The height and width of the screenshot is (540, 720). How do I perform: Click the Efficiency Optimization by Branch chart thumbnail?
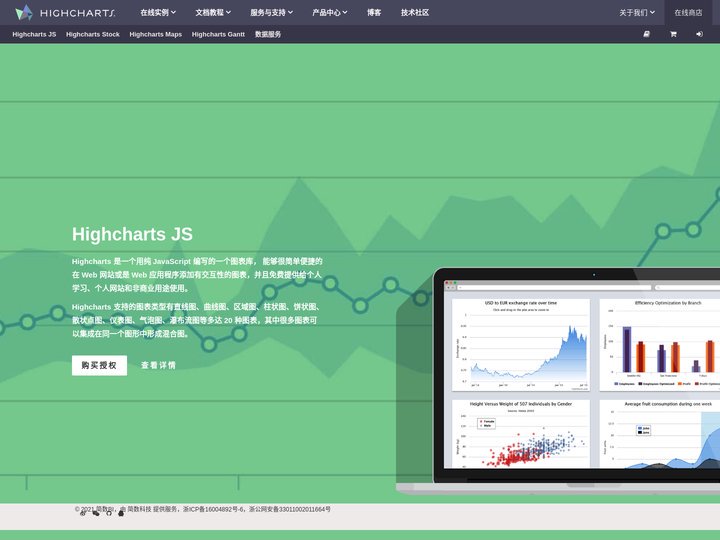pyautogui.click(x=659, y=345)
